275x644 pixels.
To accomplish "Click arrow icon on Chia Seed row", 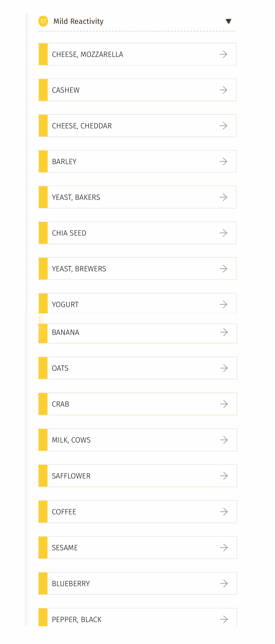I will 223,233.
